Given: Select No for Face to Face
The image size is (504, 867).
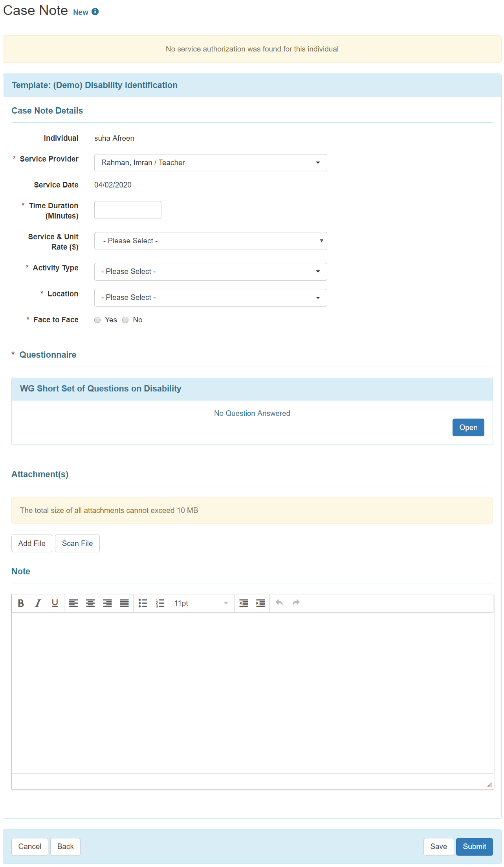Looking at the screenshot, I should pos(125,320).
